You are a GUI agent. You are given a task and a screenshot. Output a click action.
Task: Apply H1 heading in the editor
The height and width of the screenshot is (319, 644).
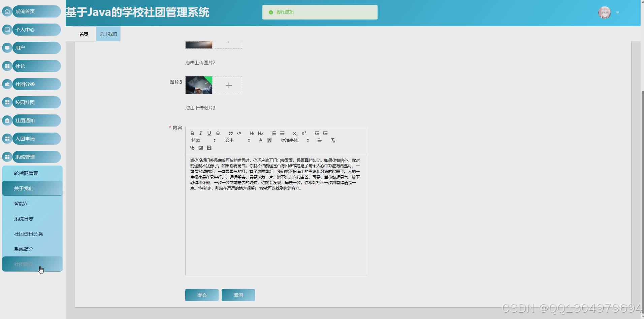(252, 133)
